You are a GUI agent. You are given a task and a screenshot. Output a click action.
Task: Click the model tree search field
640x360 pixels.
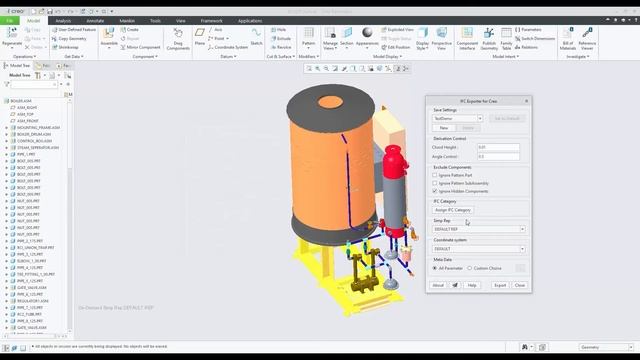34,84
